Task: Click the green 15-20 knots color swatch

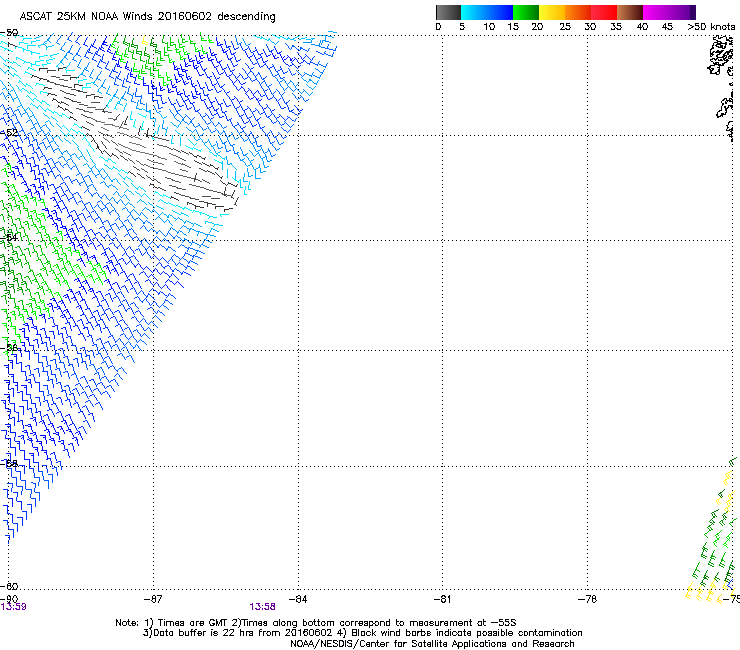Action: click(x=526, y=12)
